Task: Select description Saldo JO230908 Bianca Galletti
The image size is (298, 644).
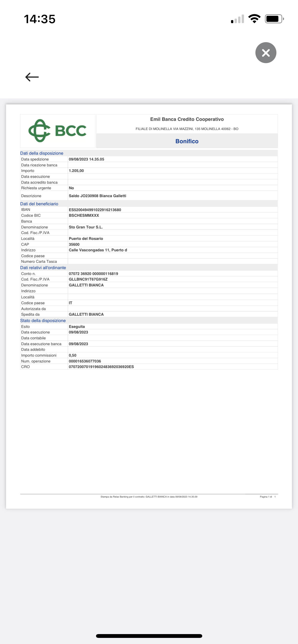Action: coord(97,196)
